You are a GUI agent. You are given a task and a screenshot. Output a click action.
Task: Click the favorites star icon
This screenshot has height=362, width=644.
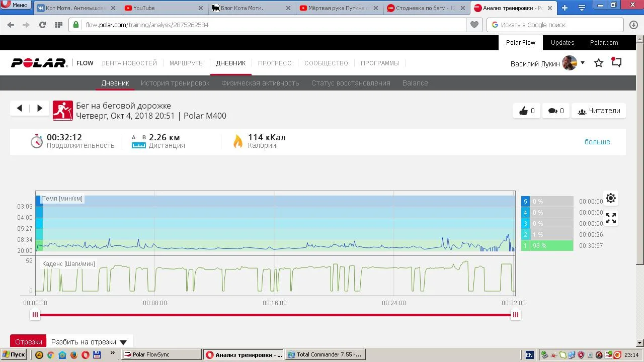tap(599, 63)
